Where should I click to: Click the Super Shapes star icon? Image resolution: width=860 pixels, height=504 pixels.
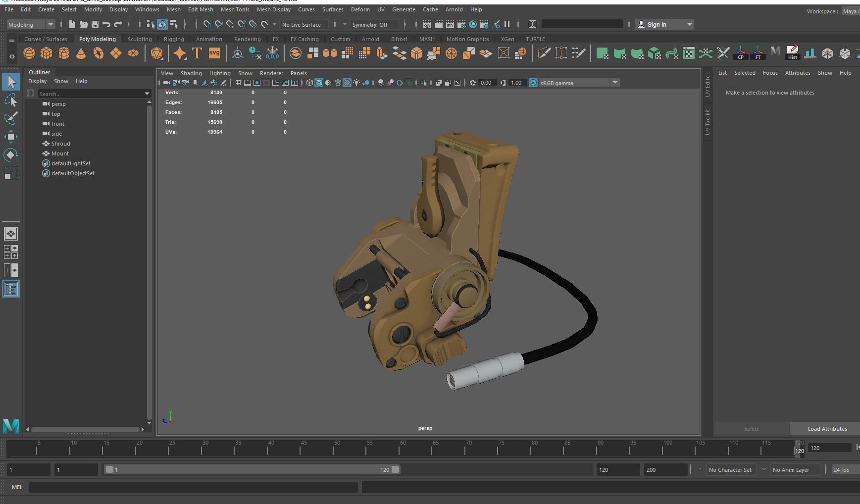pos(180,53)
